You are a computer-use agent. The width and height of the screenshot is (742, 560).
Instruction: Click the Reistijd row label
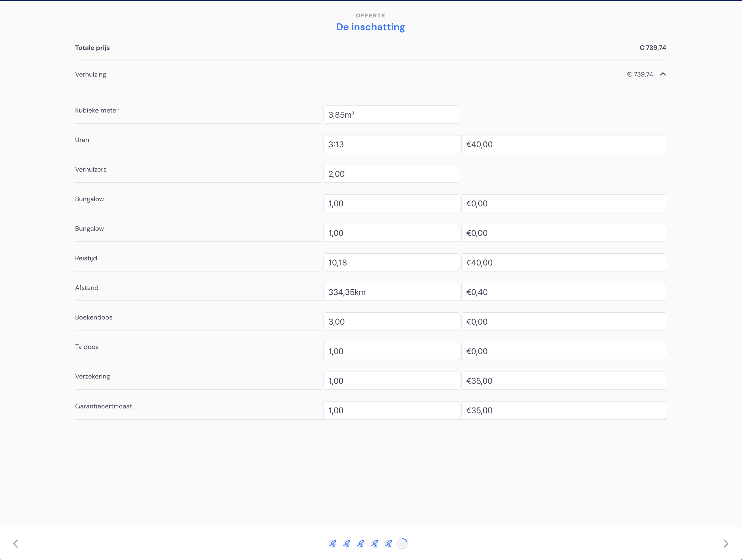pyautogui.click(x=86, y=258)
